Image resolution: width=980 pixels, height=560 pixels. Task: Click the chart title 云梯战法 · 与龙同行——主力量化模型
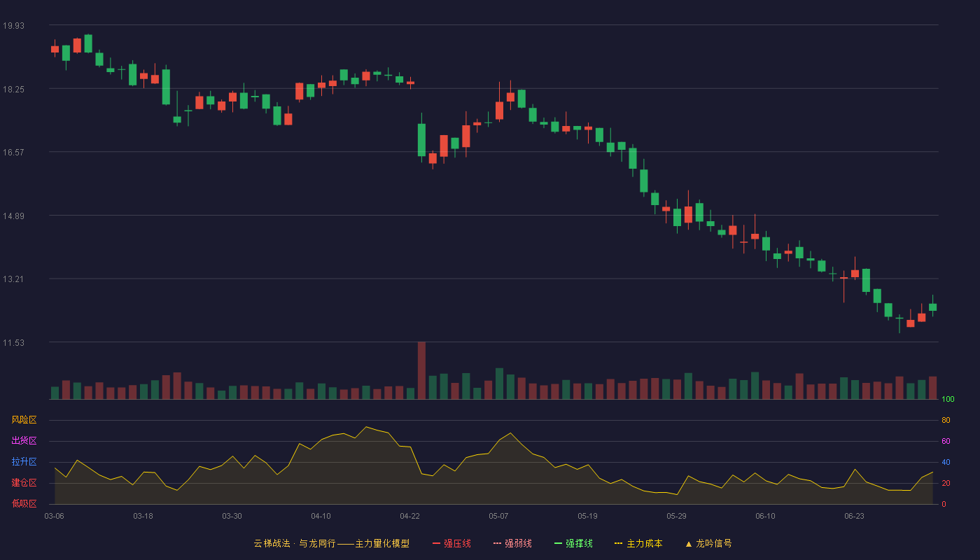click(x=331, y=543)
